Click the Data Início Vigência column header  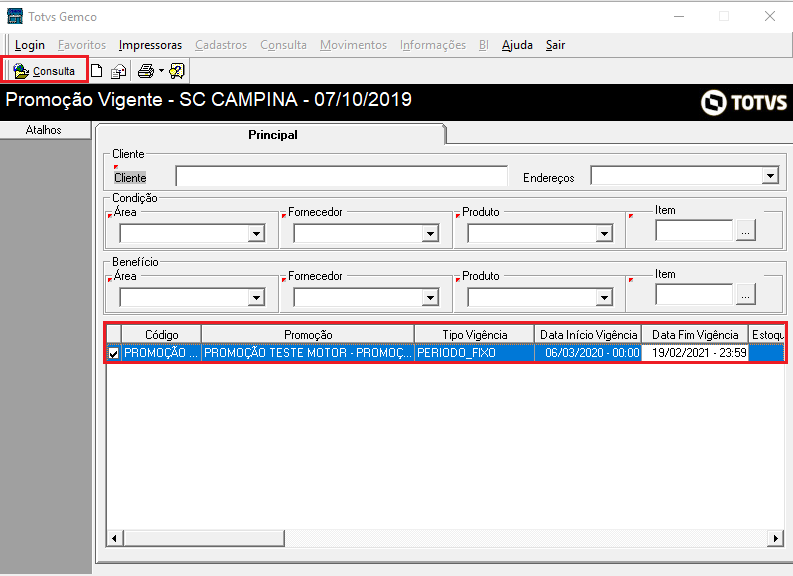(588, 335)
